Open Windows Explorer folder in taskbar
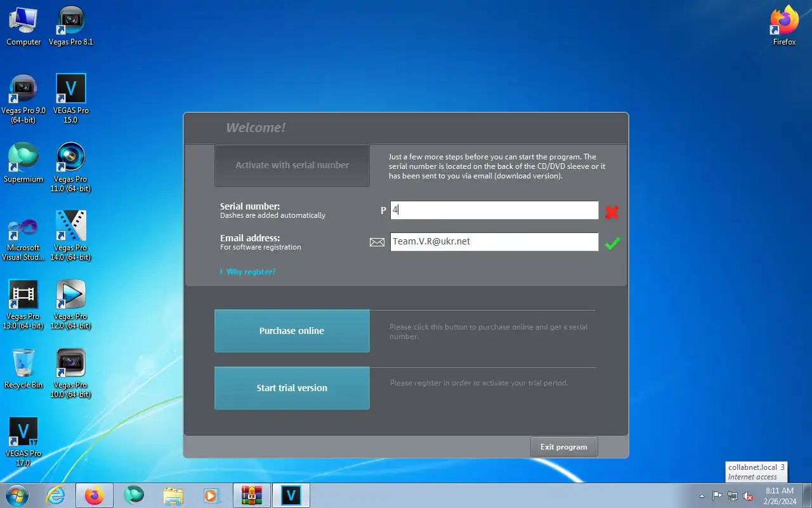Screen dimensions: 812x508 coord(173,495)
